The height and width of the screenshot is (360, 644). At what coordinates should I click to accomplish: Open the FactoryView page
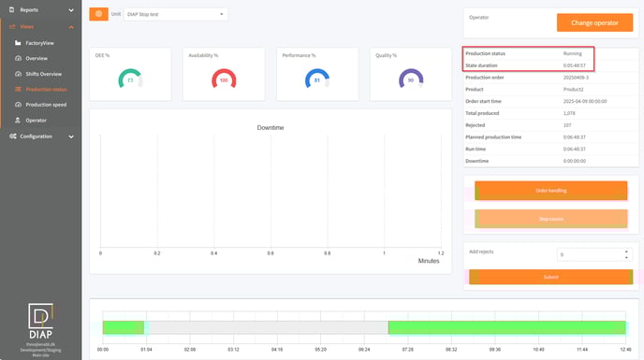39,43
